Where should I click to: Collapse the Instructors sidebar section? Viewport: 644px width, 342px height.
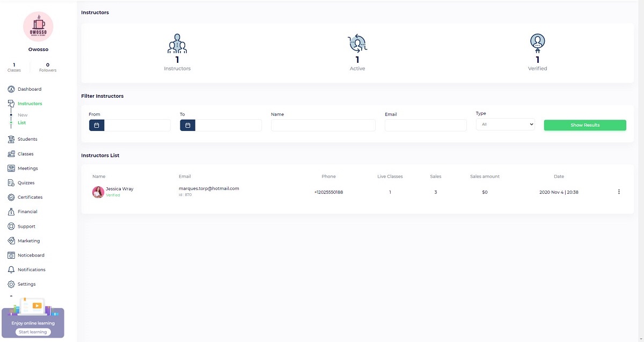click(30, 104)
